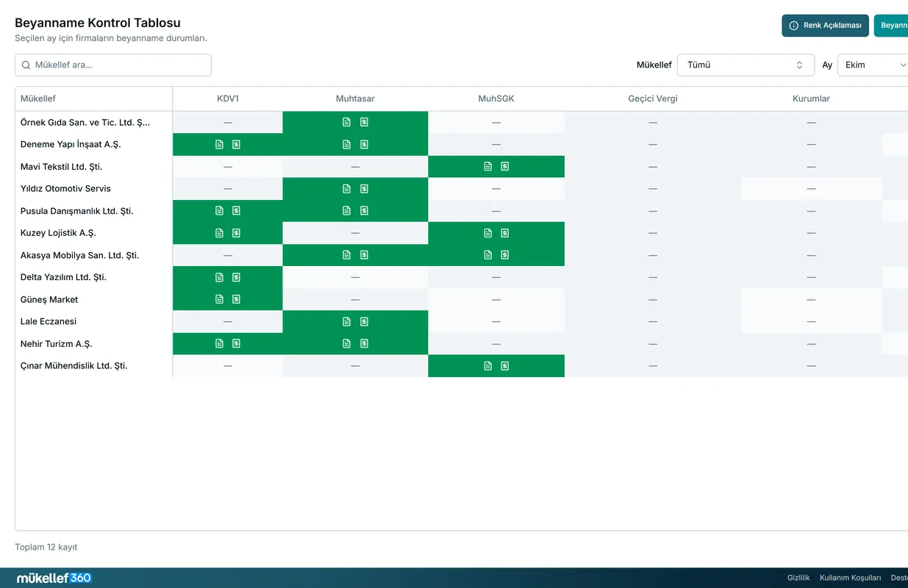
Task: View Akasya Mobilya's Muhtasar document icon
Action: (x=347, y=255)
